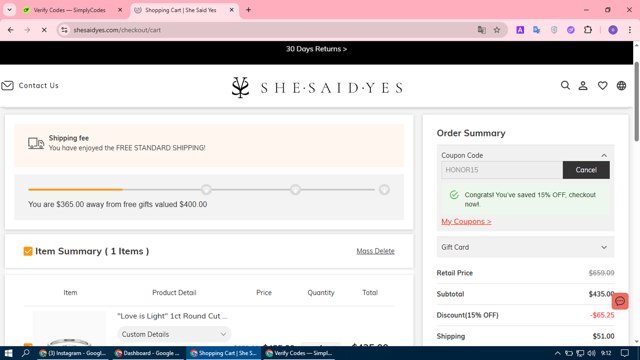Open the Google Translate browser extension
640x360 pixels.
pos(537,30)
